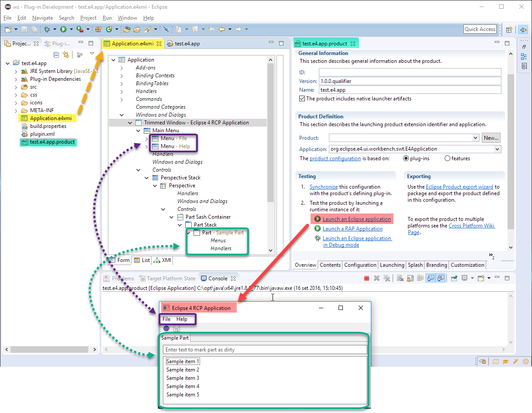Click the Quick Access search field

tap(480, 29)
